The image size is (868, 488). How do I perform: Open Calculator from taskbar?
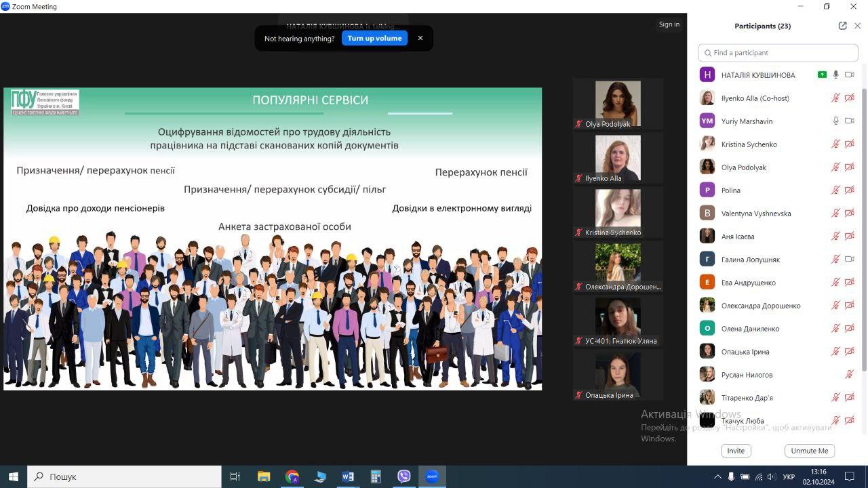[376, 476]
